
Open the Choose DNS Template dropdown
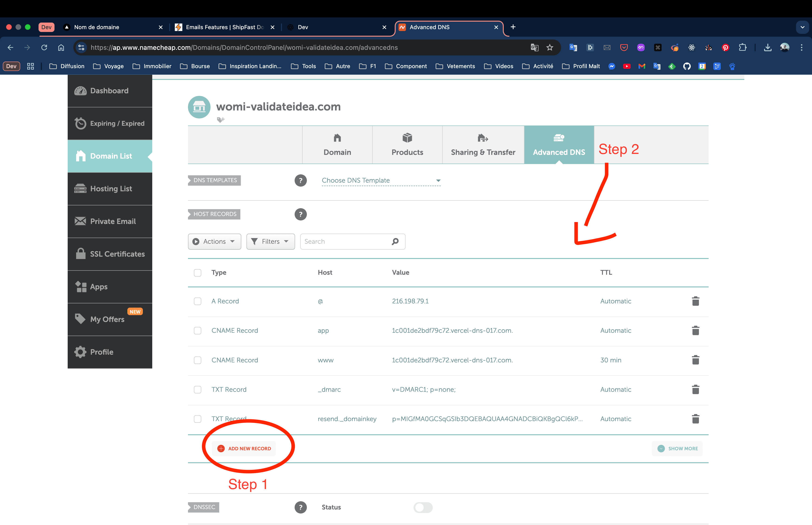click(381, 180)
